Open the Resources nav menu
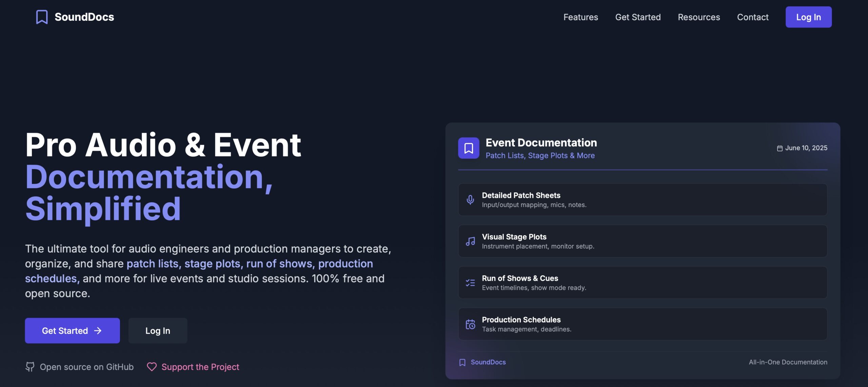This screenshot has height=387, width=868. 699,17
